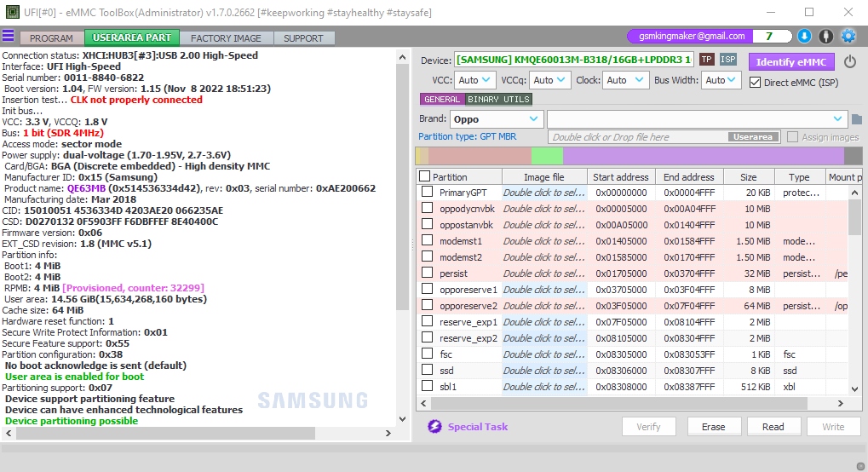868x472 pixels.
Task: Click the black info icon beside download
Action: pos(826,37)
